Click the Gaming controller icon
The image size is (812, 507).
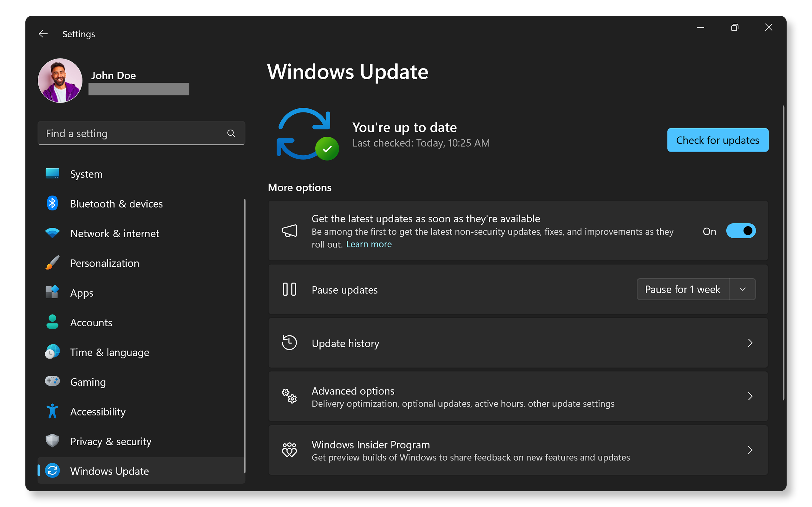[x=52, y=382]
